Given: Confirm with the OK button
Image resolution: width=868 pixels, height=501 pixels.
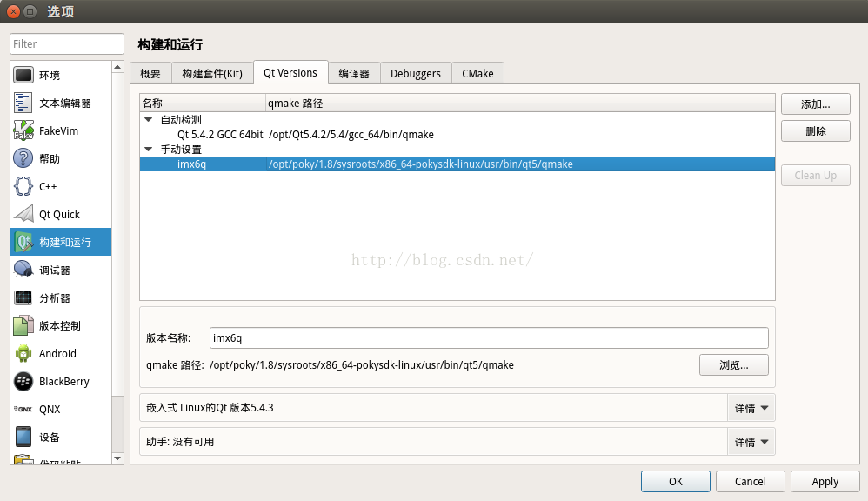Looking at the screenshot, I should [x=676, y=482].
